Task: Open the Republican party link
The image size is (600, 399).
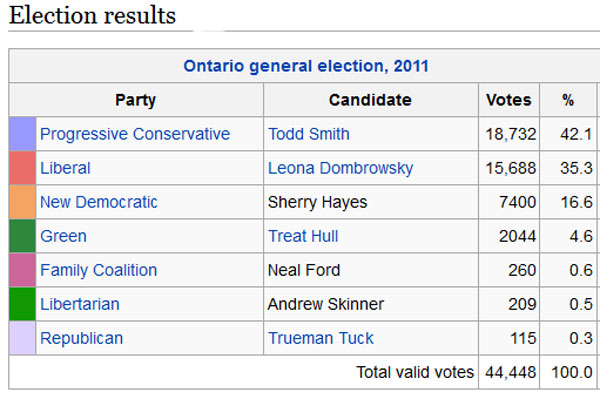Action: tap(82, 338)
